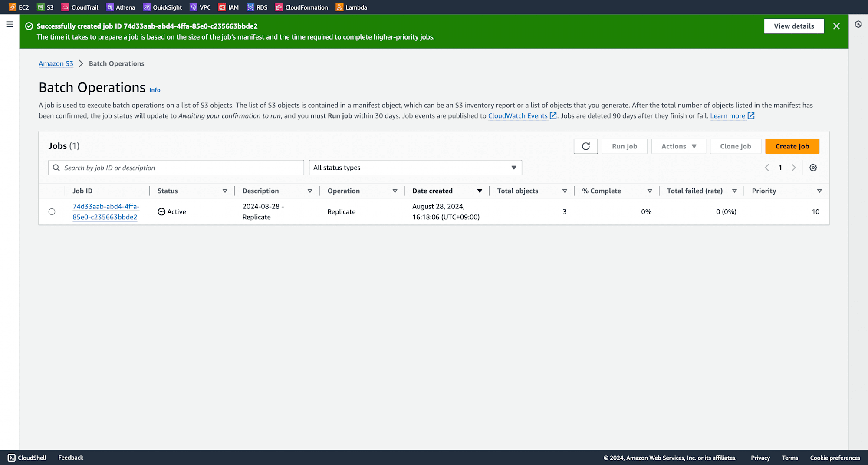Go to next page of jobs

coord(793,168)
